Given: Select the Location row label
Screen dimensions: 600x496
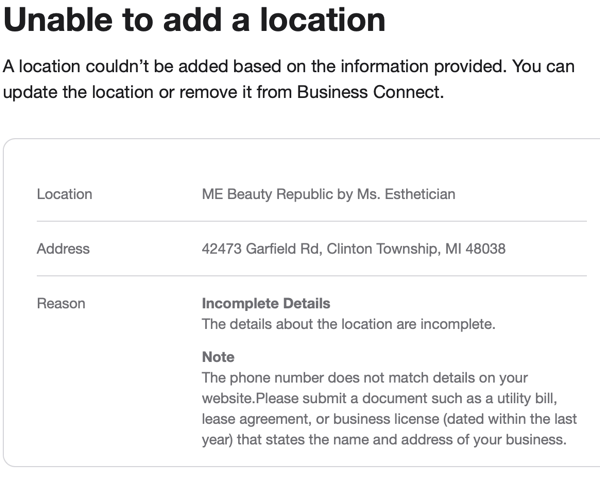Looking at the screenshot, I should (x=64, y=194).
